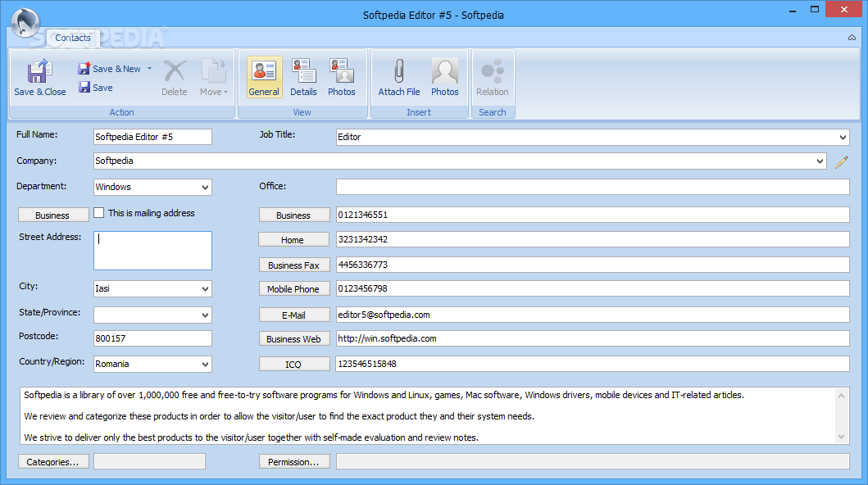This screenshot has width=868, height=485.
Task: Click the home phone number field
Action: (x=593, y=239)
